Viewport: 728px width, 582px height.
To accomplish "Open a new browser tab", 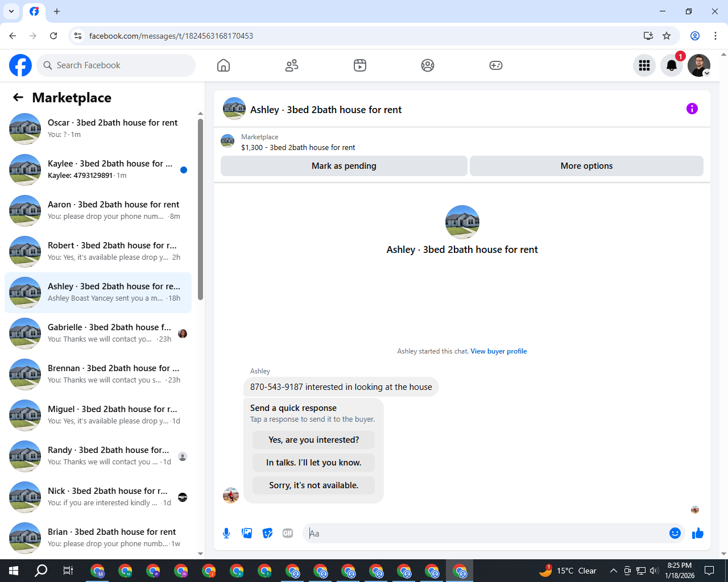I will point(57,11).
